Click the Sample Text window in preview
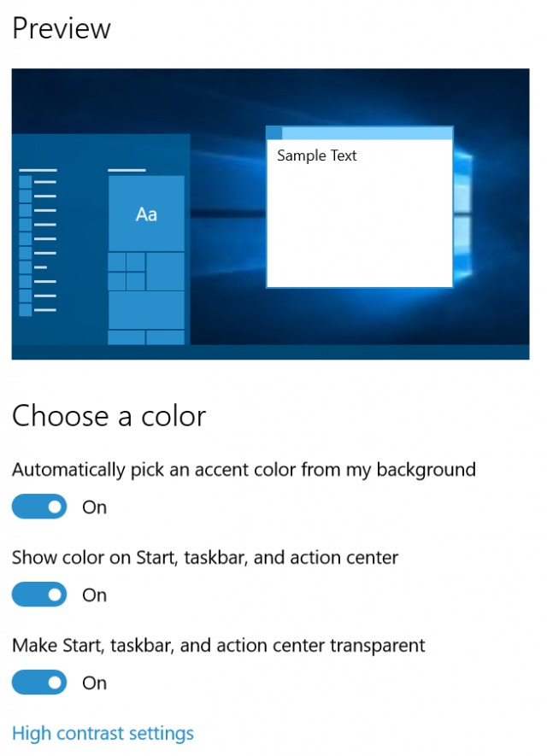The width and height of the screenshot is (547, 756). tap(359, 214)
